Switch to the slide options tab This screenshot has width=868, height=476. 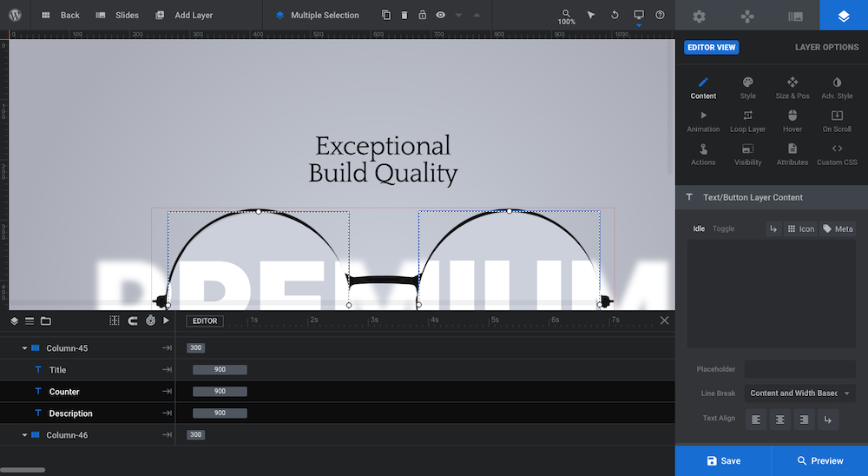click(795, 17)
